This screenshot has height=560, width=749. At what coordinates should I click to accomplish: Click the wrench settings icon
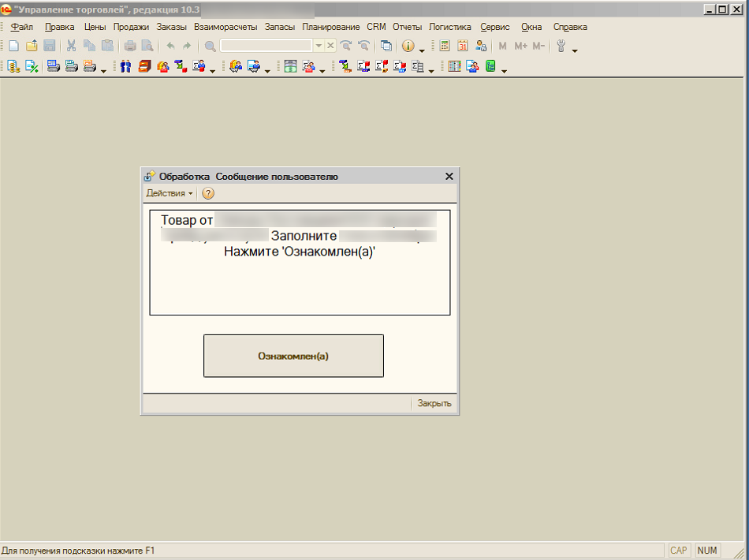[561, 47]
